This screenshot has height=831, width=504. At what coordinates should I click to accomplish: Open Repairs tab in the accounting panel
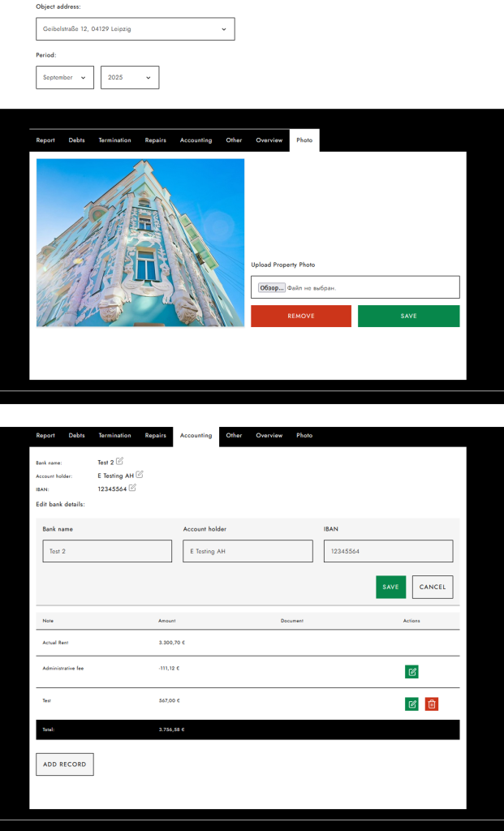coord(155,436)
